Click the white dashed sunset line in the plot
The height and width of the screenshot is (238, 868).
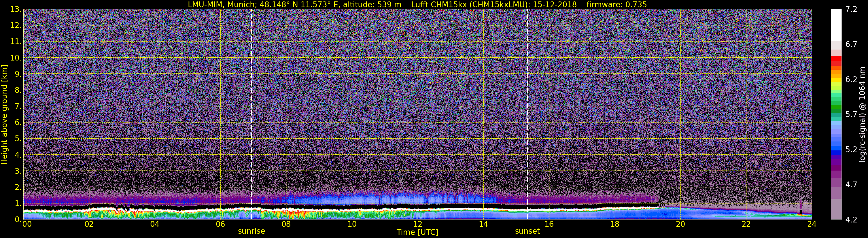[x=527, y=114]
